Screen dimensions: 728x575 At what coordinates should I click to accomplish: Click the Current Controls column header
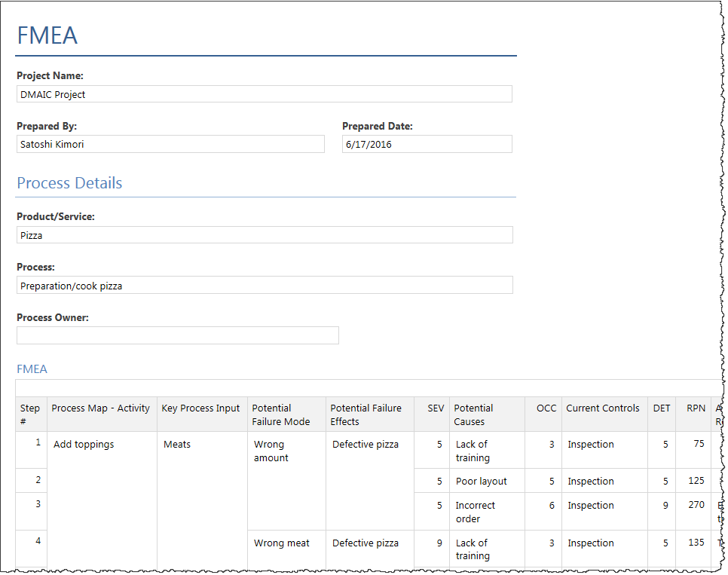(x=603, y=408)
